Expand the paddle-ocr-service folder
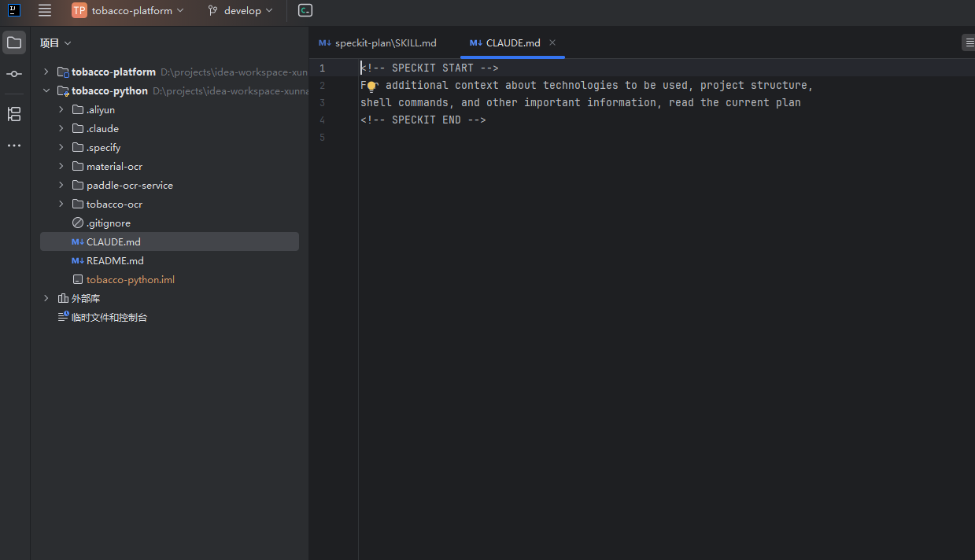975x560 pixels. pos(61,185)
